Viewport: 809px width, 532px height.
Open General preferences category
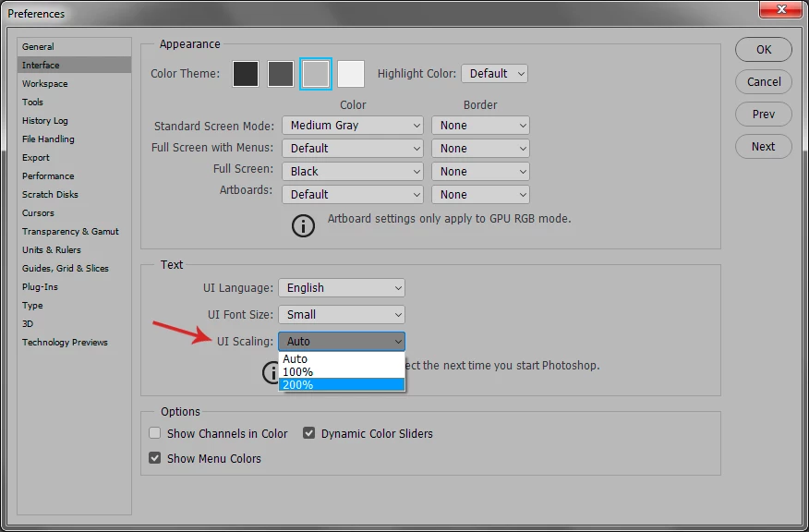pos(74,46)
